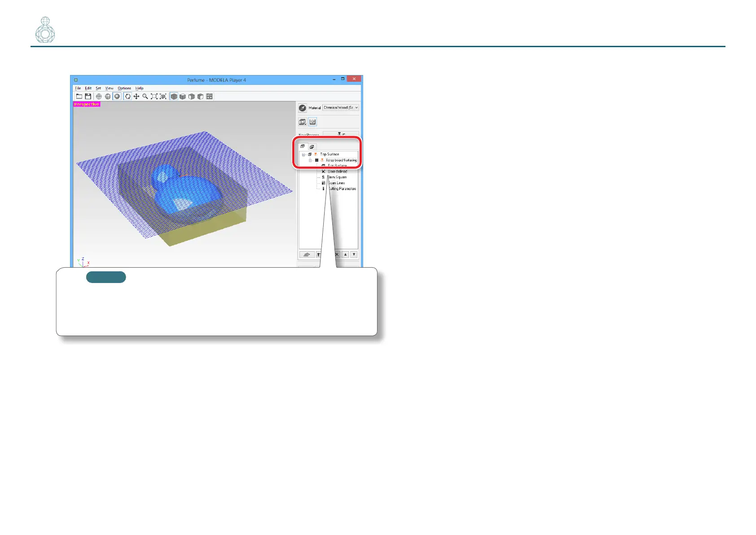
Task: Close the MODELA Player 4 window
Action: [354, 79]
